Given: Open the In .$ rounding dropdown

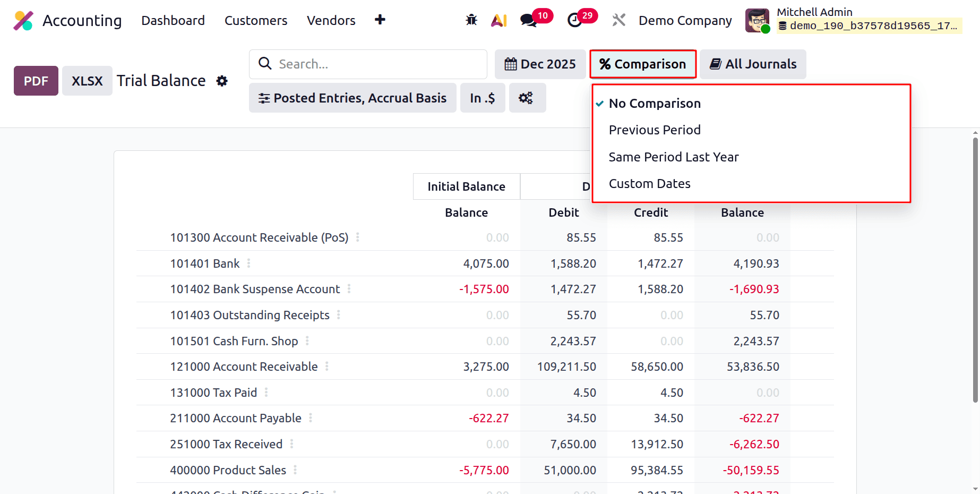Looking at the screenshot, I should click(483, 98).
